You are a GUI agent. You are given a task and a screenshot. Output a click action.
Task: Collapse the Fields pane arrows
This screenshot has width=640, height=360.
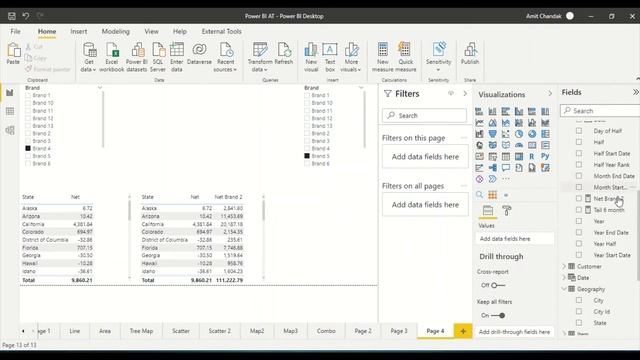pyautogui.click(x=635, y=93)
